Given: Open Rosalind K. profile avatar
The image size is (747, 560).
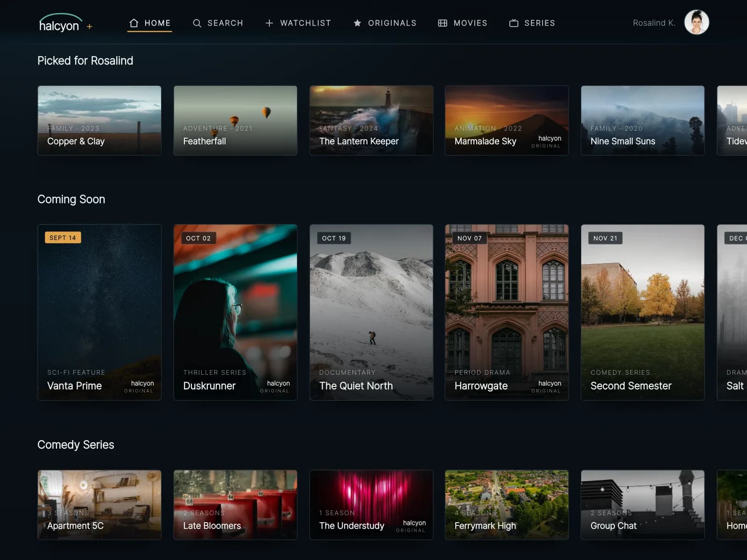Looking at the screenshot, I should click(697, 22).
